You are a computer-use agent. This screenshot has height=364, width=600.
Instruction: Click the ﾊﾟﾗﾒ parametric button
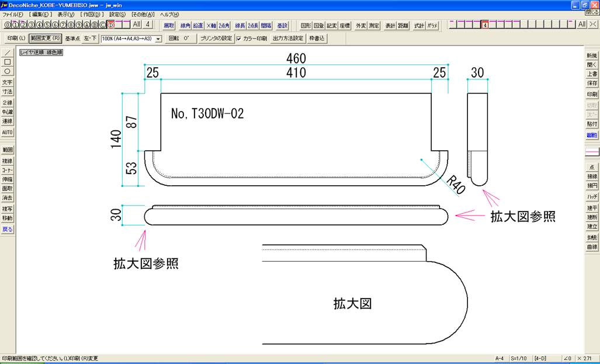click(x=432, y=26)
